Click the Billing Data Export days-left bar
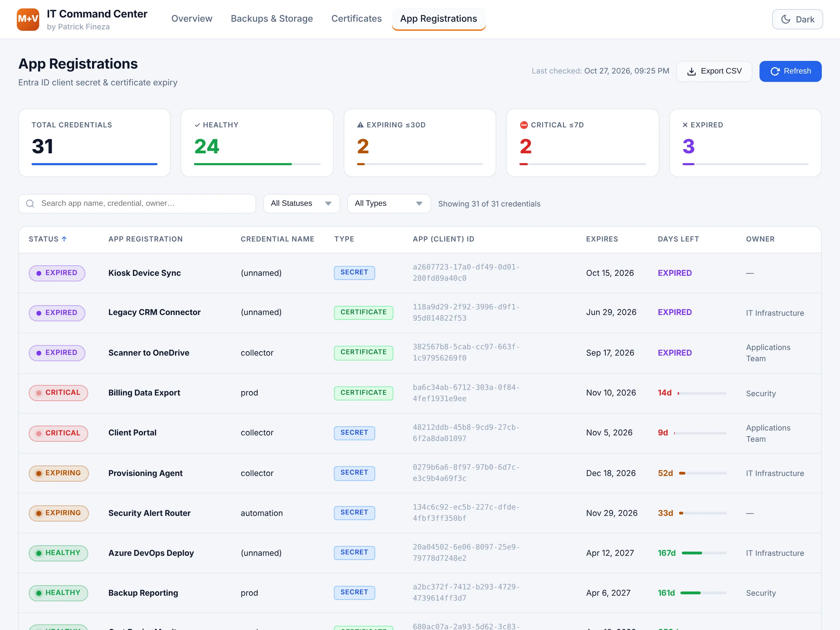The image size is (840, 630). coord(702,393)
